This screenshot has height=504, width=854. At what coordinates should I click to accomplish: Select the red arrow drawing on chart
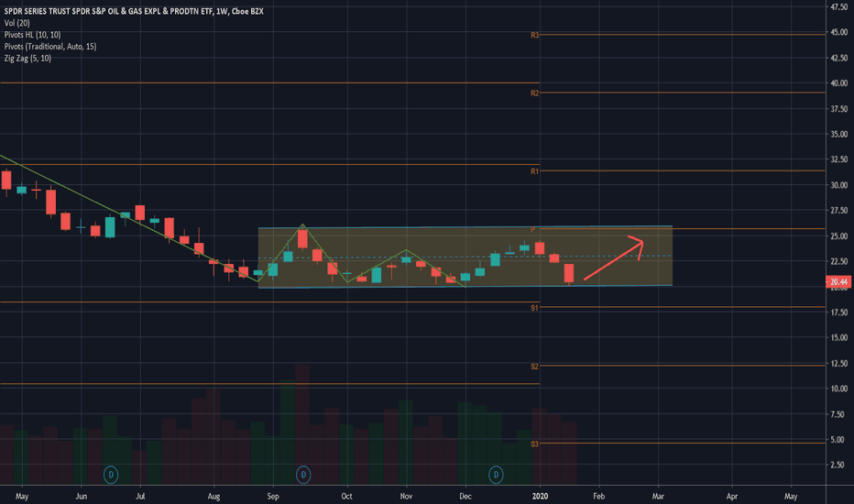click(x=614, y=257)
